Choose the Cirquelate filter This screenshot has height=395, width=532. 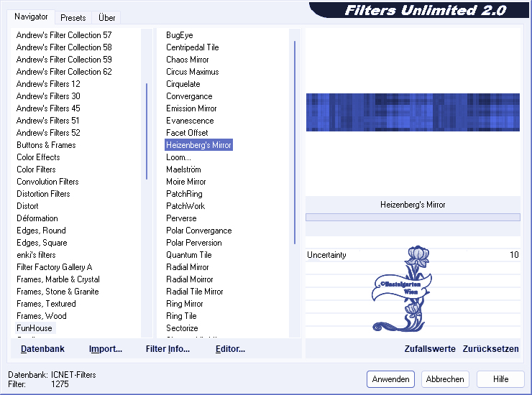pos(183,84)
